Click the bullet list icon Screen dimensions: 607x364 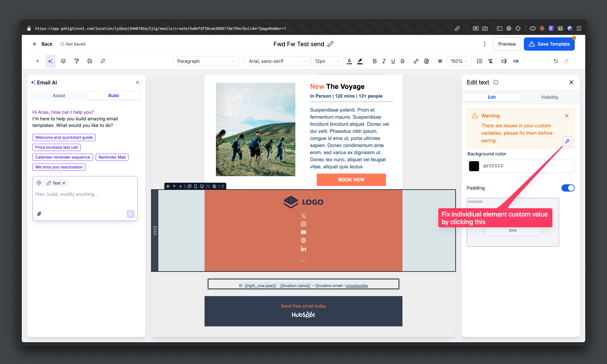[x=479, y=61]
